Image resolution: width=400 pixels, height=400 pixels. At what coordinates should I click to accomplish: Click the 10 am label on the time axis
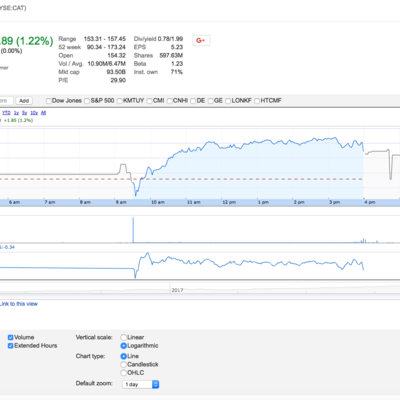158,202
